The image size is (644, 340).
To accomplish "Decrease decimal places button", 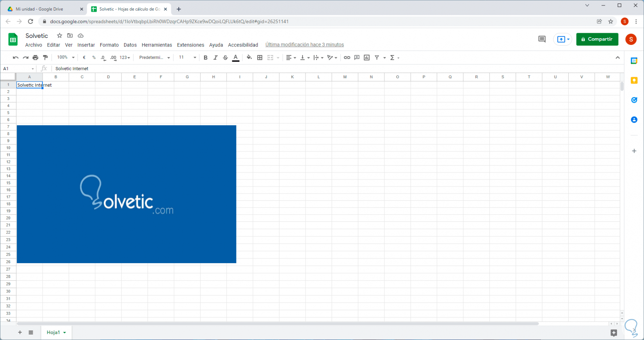I will pos(103,58).
